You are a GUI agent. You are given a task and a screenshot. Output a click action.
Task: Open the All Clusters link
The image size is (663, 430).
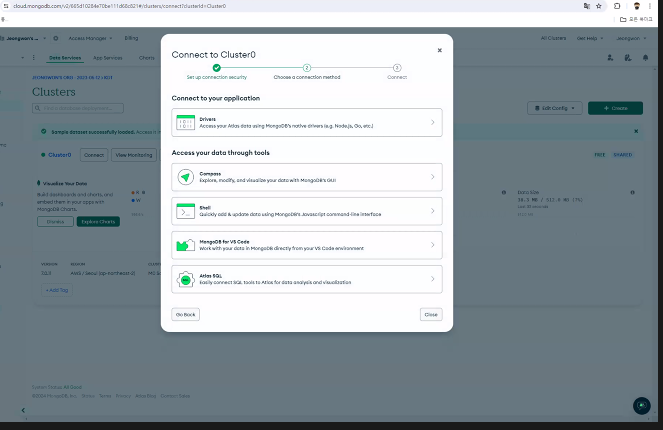(553, 38)
